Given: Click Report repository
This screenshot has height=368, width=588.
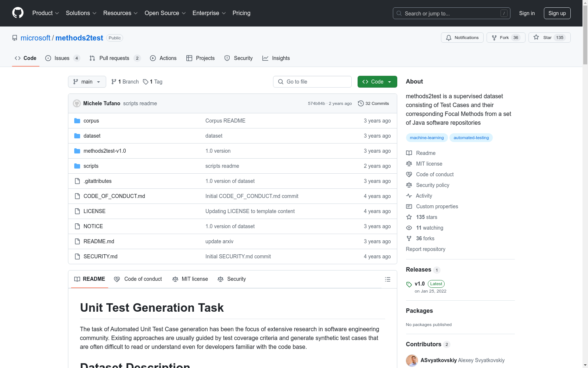Looking at the screenshot, I should (x=426, y=249).
